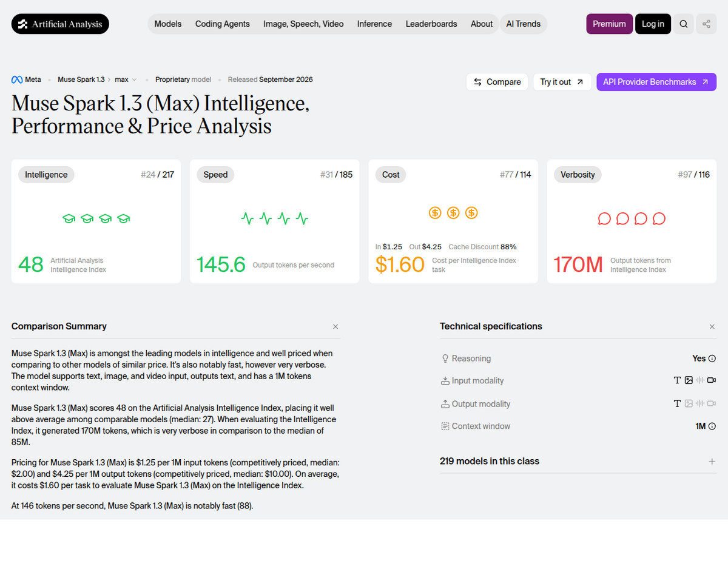The width and height of the screenshot is (728, 569).
Task: Click the Log in button
Action: pos(653,24)
